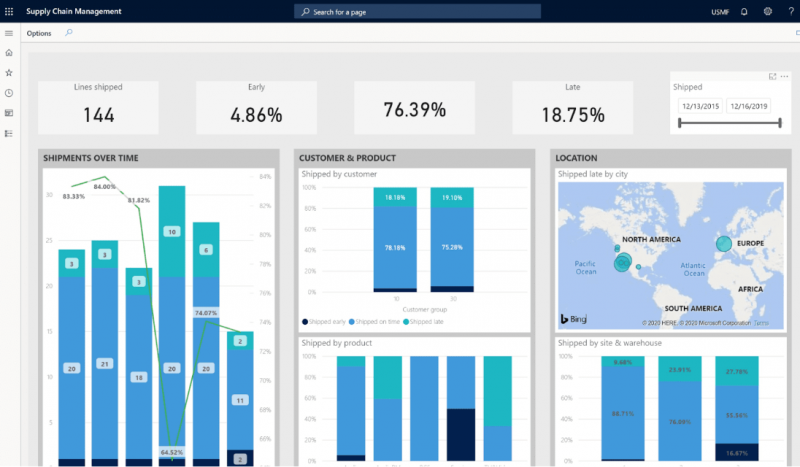Click the 9.68% segment in site chart
Viewport: 800px width, 467px height.
[623, 362]
